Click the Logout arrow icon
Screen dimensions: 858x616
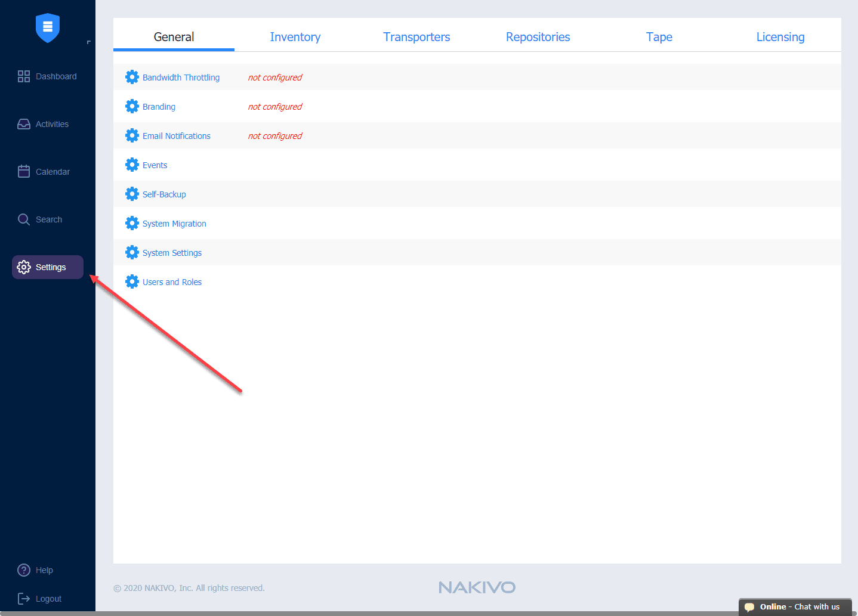24,599
